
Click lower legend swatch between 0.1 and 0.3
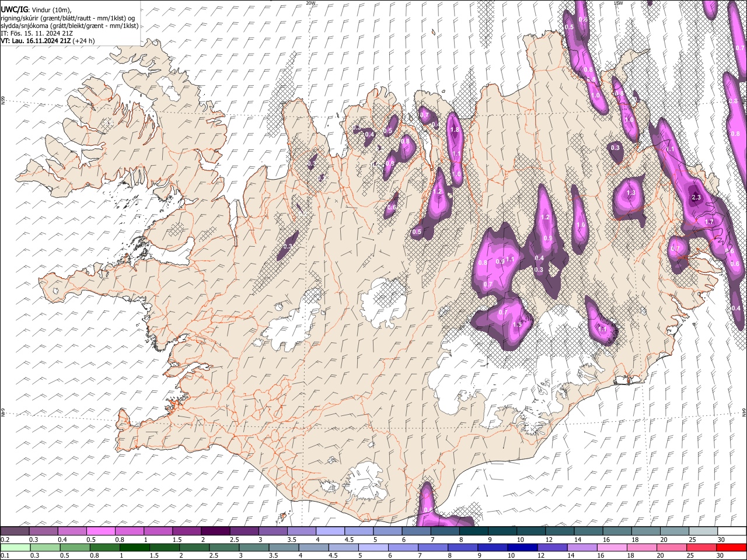tap(15, 548)
